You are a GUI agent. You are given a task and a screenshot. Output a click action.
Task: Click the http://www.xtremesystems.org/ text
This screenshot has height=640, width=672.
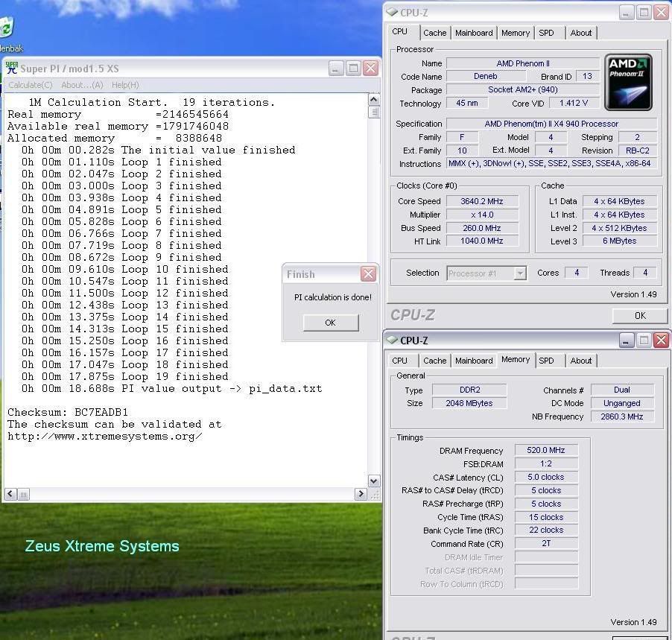105,437
